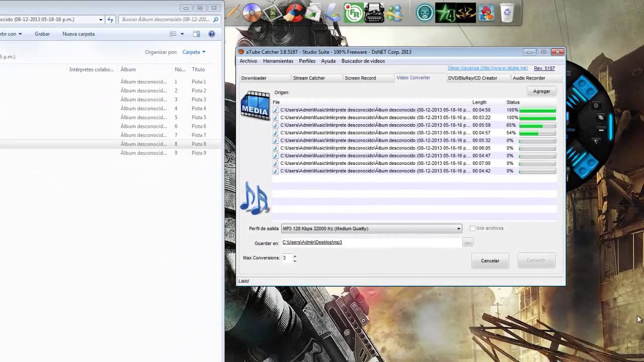This screenshot has width=644, height=362.
Task: Click Grabar in Explorer toolbar
Action: [x=42, y=34]
